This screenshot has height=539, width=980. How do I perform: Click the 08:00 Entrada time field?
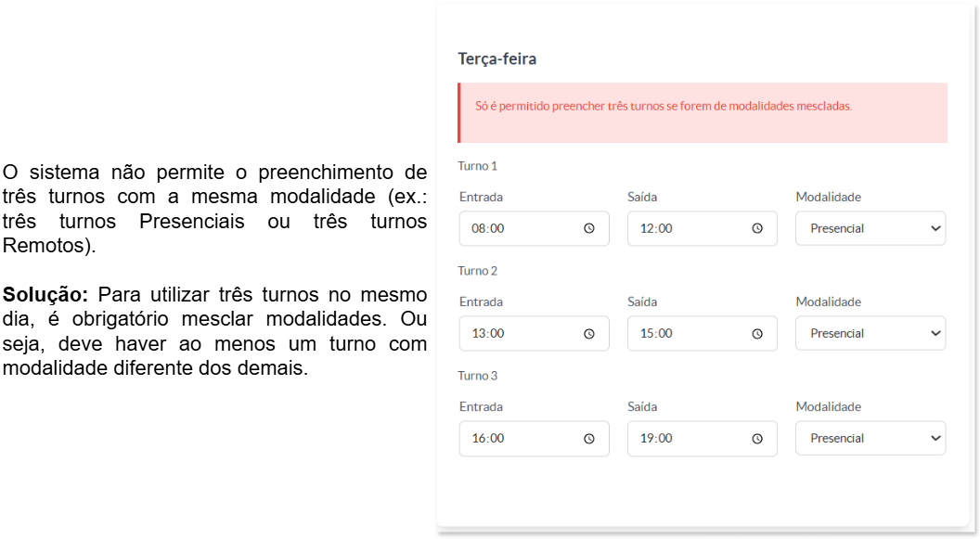point(534,228)
